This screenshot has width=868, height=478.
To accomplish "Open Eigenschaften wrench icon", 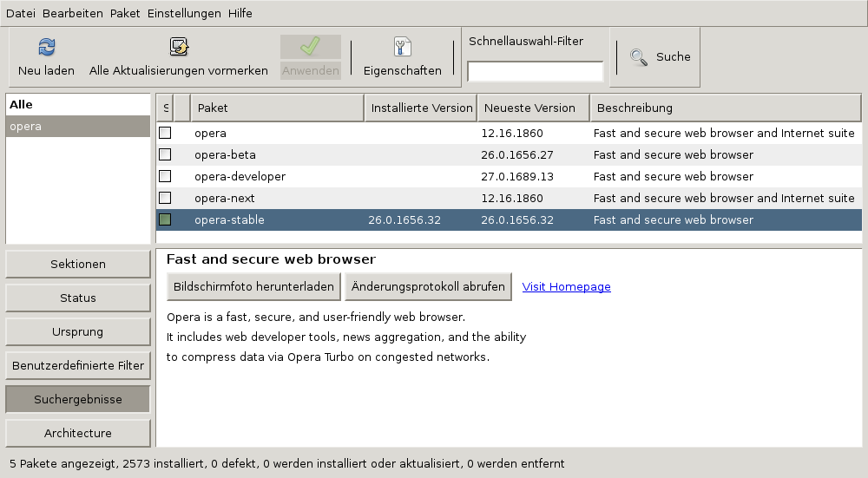I will point(403,47).
